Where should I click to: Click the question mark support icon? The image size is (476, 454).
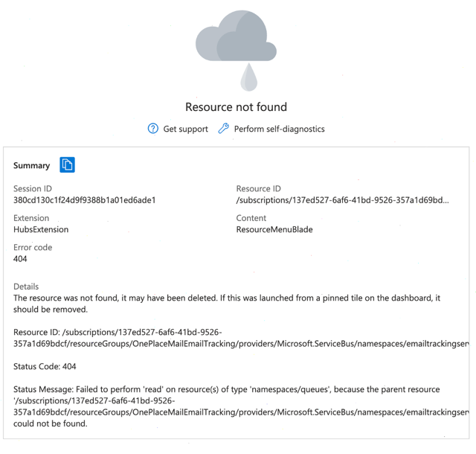pyautogui.click(x=153, y=129)
